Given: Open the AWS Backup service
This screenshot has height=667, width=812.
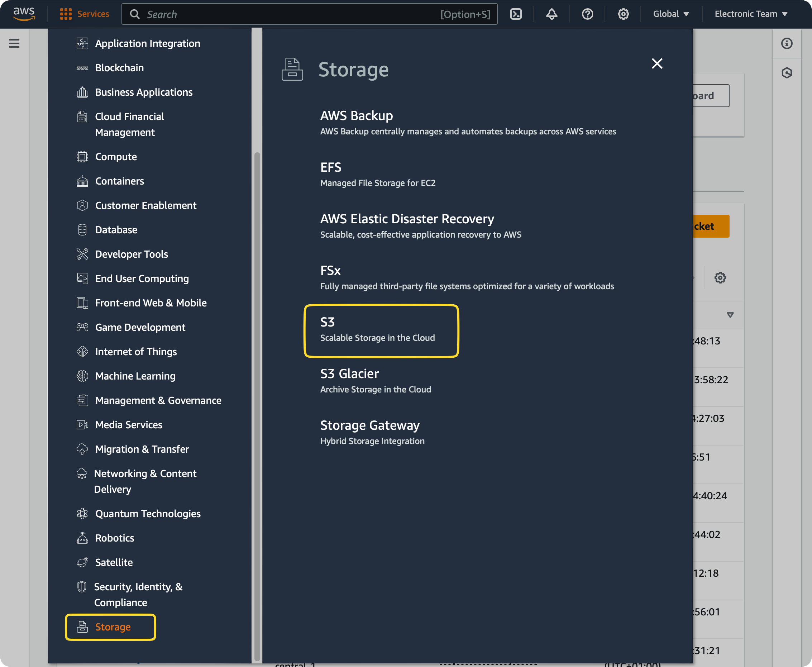Looking at the screenshot, I should pos(356,115).
